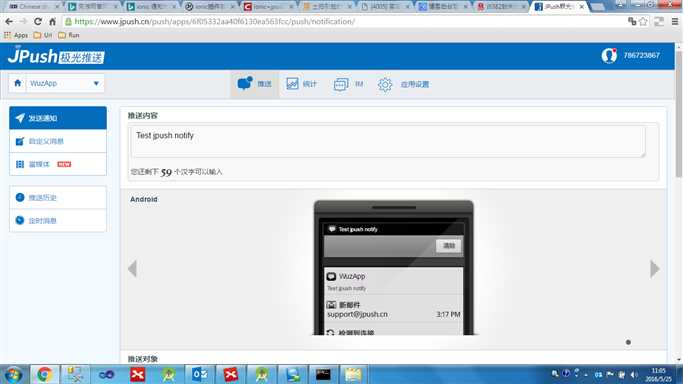Open Outlook from the taskbar

point(199,374)
